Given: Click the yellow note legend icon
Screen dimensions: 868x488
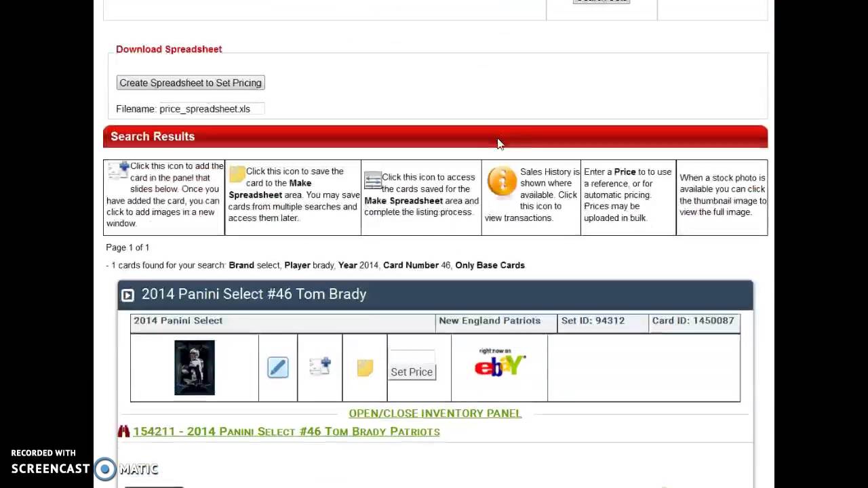Looking at the screenshot, I should click(237, 174).
